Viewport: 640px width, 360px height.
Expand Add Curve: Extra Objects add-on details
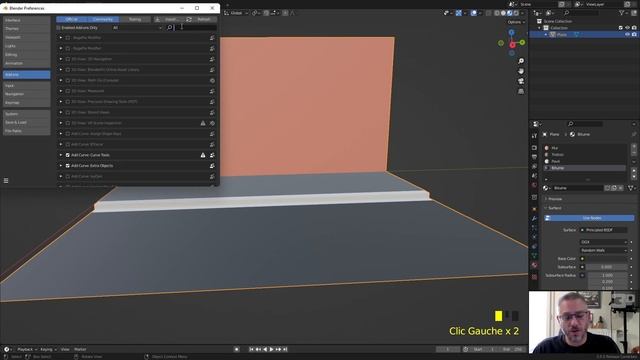pos(61,166)
